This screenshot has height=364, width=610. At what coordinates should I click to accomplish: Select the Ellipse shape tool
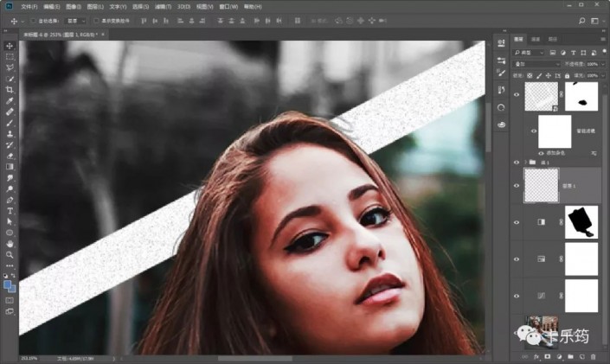10,233
